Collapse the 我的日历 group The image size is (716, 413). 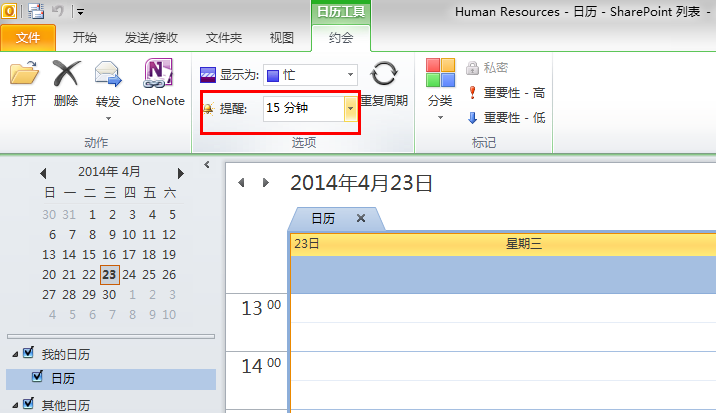pyautogui.click(x=15, y=354)
